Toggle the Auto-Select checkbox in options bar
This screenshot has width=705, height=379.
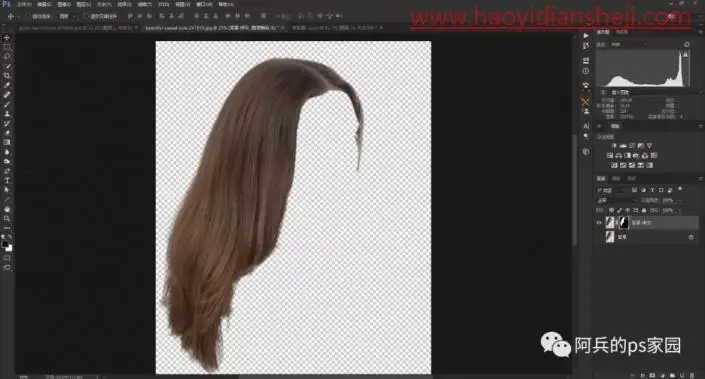point(28,16)
